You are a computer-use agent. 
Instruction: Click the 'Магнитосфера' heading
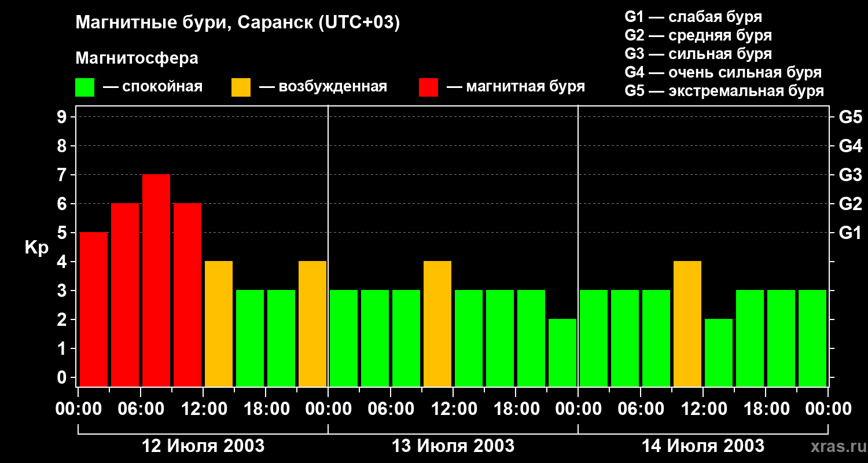coord(137,58)
